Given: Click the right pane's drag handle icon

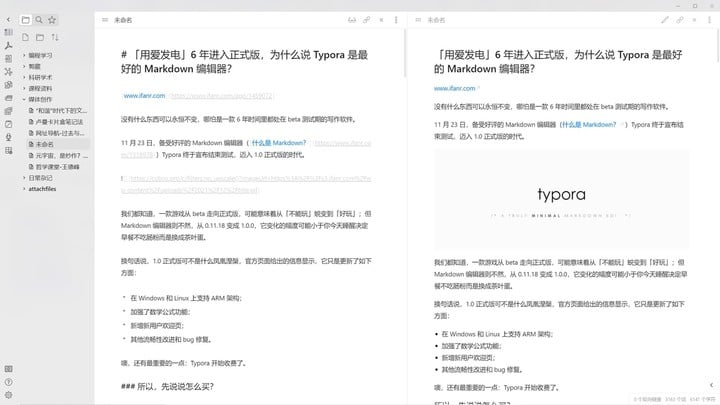Looking at the screenshot, I should (x=418, y=20).
